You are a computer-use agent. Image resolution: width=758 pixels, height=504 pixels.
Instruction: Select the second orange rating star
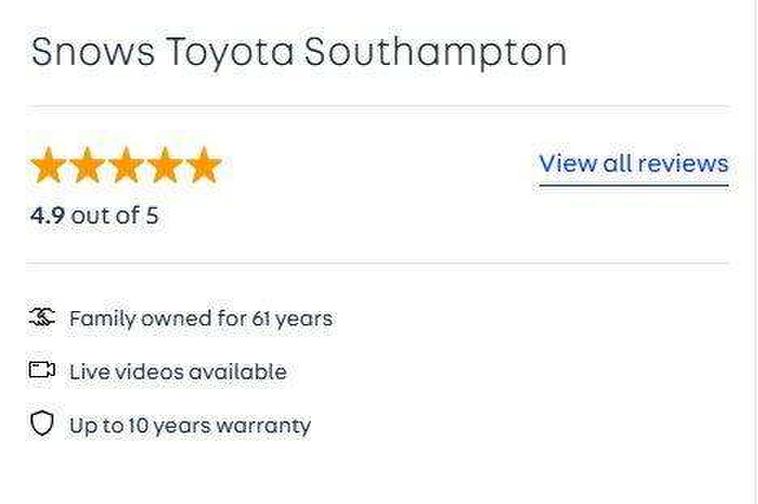tap(88, 166)
